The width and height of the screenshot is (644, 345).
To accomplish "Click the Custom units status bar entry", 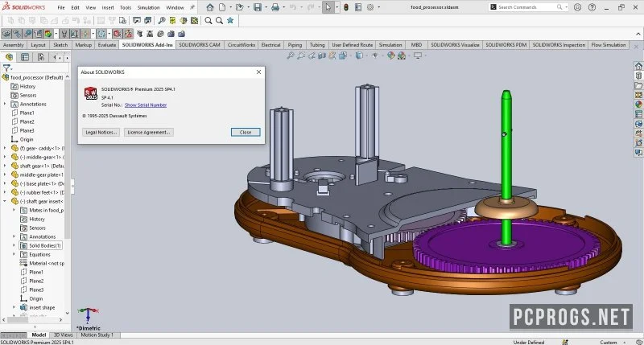I will coord(609,342).
